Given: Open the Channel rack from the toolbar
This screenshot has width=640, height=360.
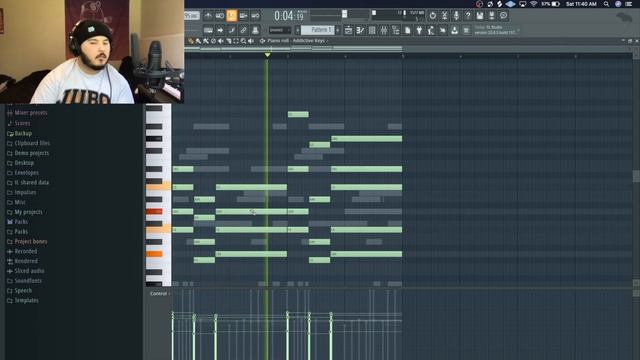Looking at the screenshot, I should tap(372, 30).
